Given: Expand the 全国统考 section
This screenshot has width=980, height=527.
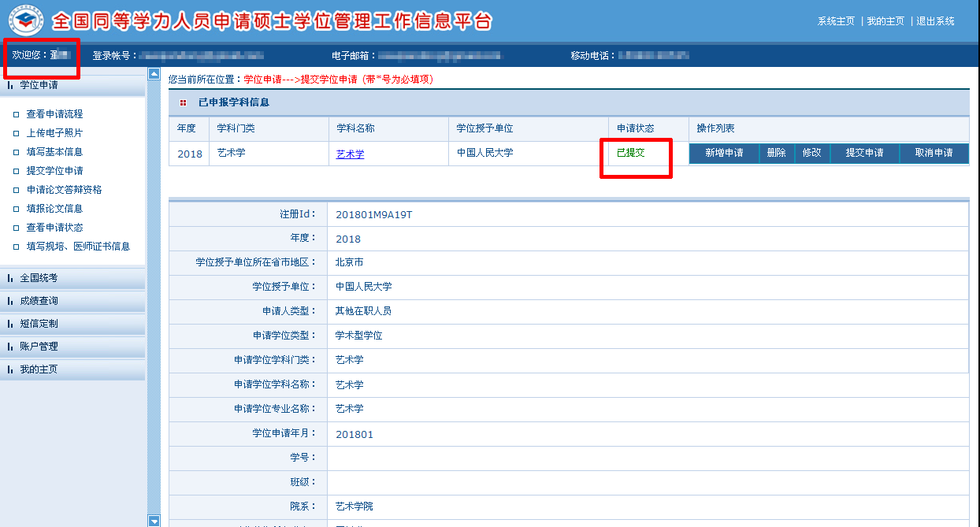Looking at the screenshot, I should [39, 278].
